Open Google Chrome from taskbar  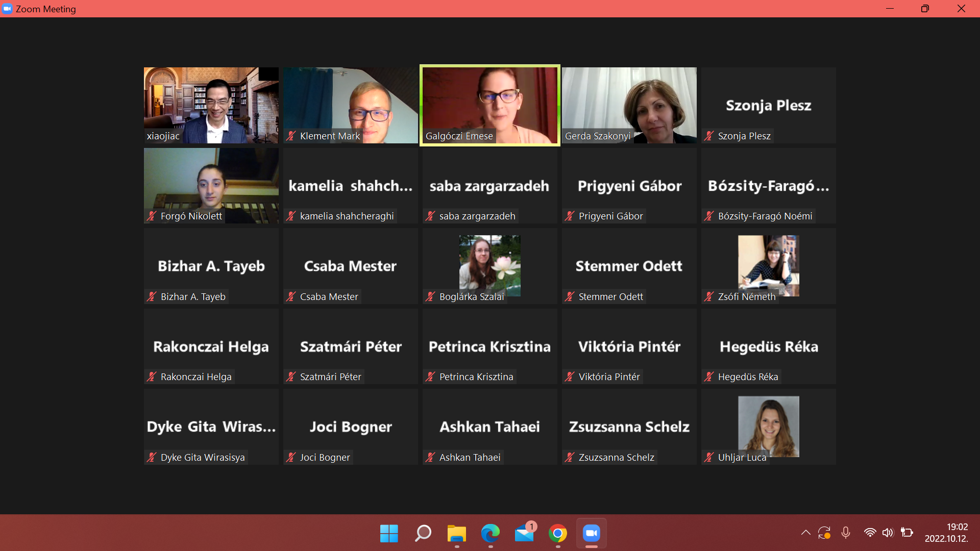[558, 534]
